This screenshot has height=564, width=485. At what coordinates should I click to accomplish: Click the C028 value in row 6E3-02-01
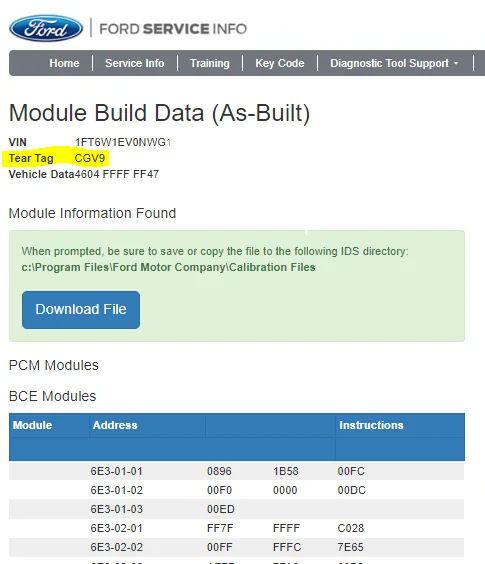351,528
